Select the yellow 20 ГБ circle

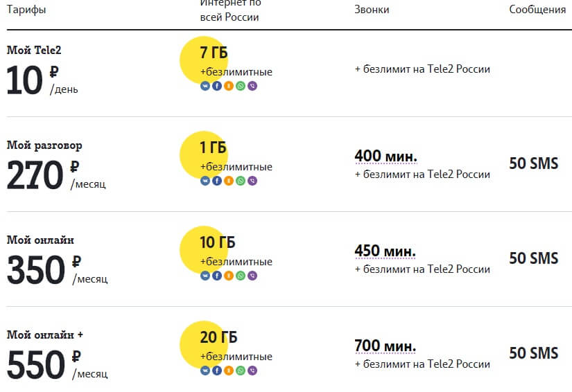[x=204, y=345]
